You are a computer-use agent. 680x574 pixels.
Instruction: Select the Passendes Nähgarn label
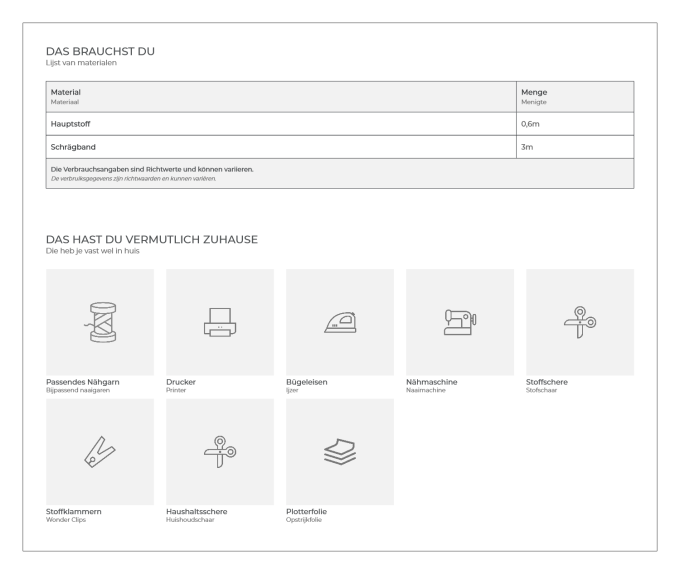(x=82, y=382)
